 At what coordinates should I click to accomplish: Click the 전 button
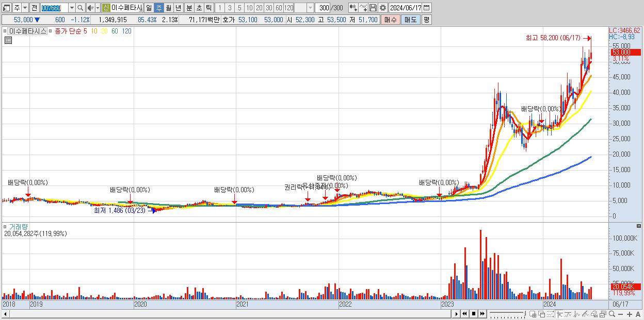tap(34, 8)
